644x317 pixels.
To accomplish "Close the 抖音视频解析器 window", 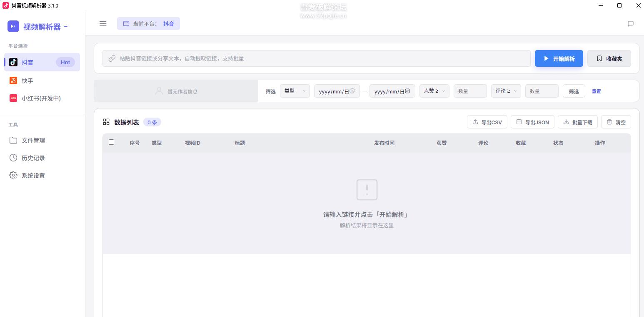I will click(x=638, y=5).
